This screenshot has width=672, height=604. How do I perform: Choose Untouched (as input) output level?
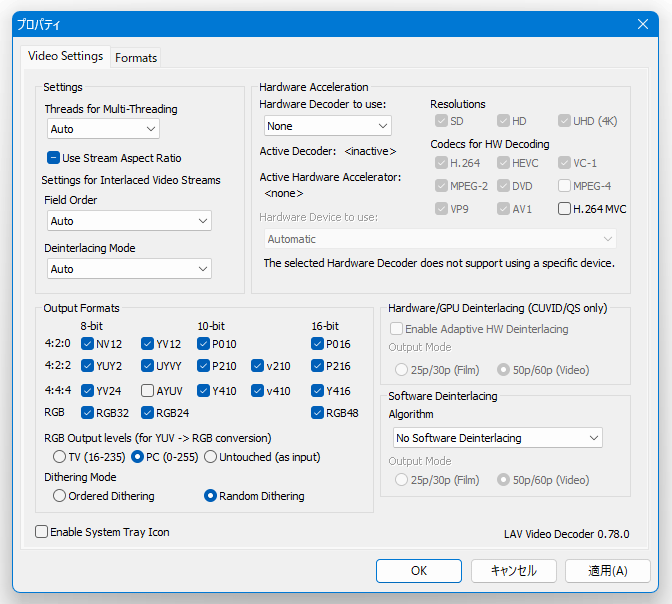(210, 457)
